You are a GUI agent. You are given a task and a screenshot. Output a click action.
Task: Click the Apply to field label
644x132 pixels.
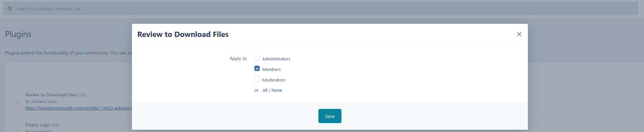238,59
